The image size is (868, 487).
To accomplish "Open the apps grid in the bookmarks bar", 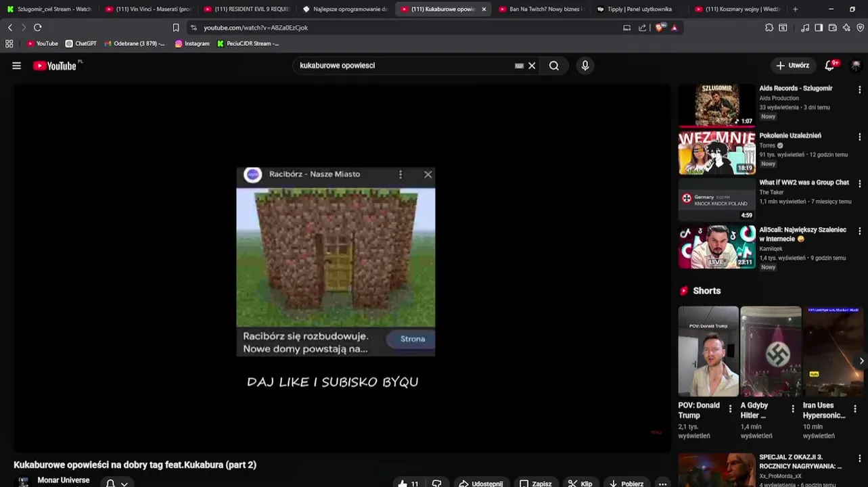I will tap(9, 43).
